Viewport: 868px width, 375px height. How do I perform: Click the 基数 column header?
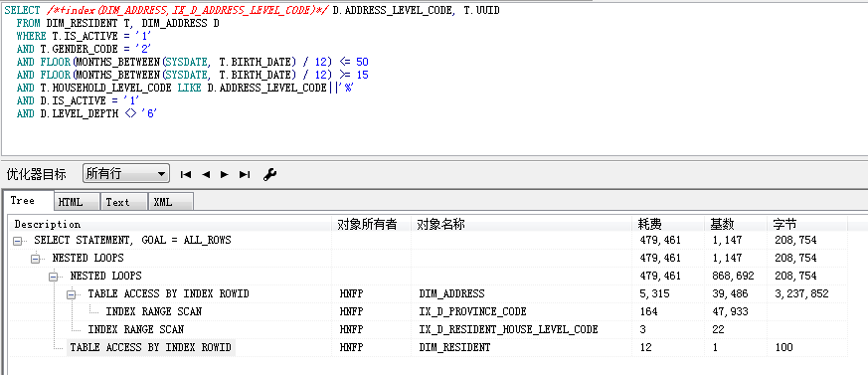coord(736,224)
